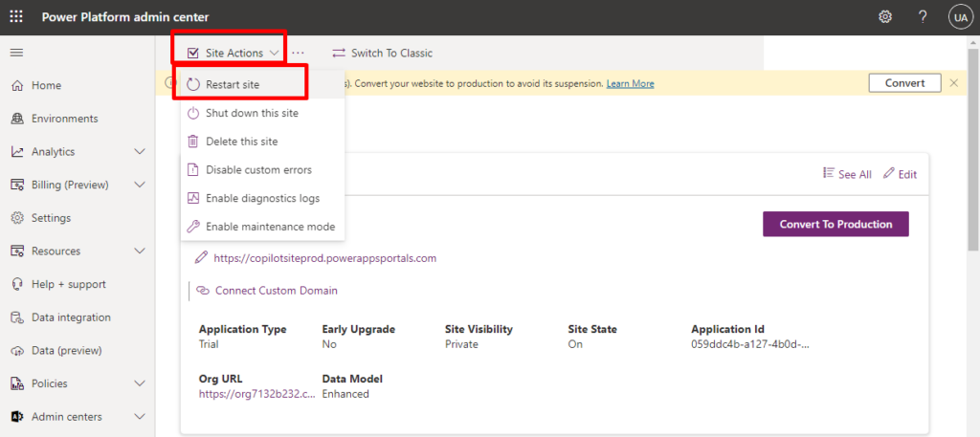980x437 pixels.
Task: Open the Org URL link
Action: click(256, 394)
